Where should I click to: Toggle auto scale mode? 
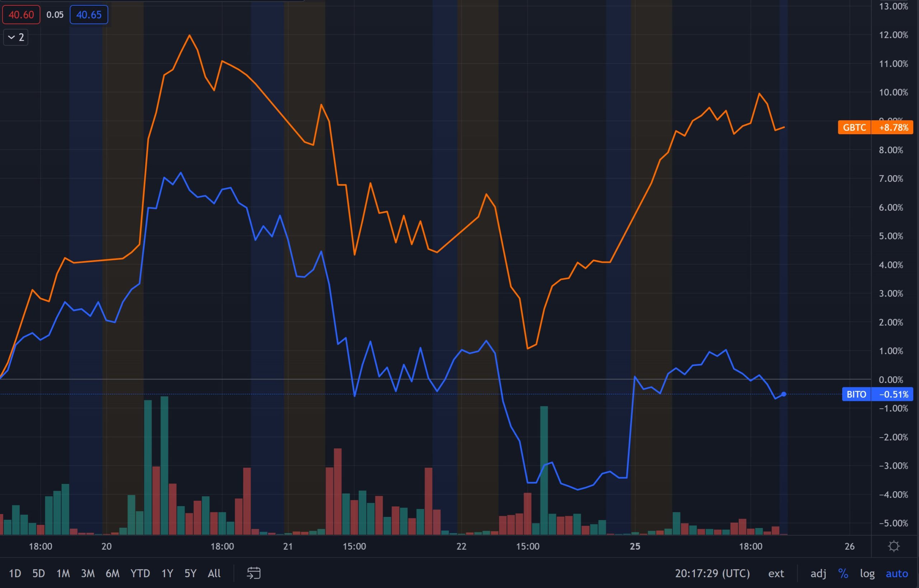[897, 573]
